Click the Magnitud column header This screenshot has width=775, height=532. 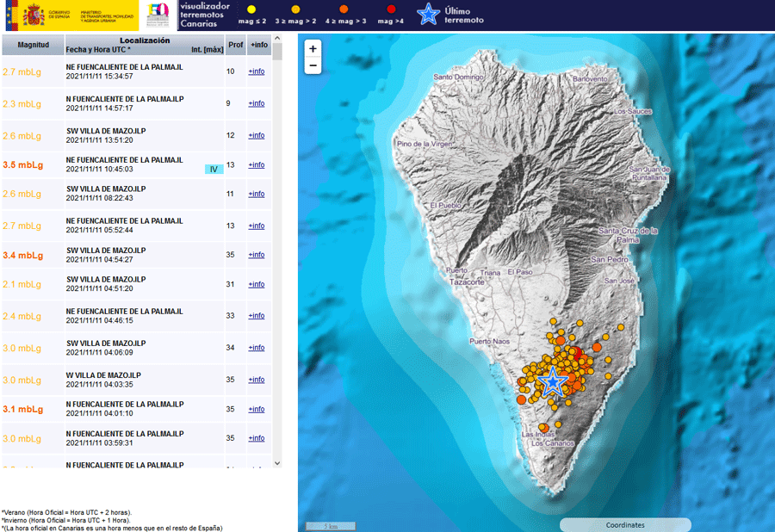pyautogui.click(x=33, y=45)
